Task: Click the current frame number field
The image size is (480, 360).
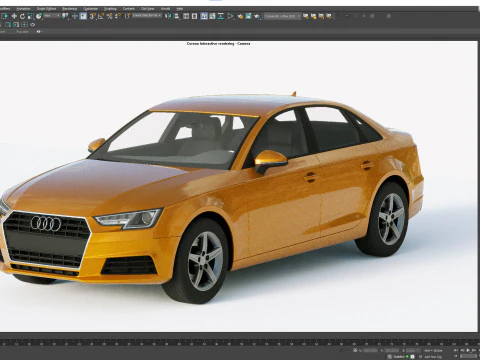Action: tap(469, 357)
